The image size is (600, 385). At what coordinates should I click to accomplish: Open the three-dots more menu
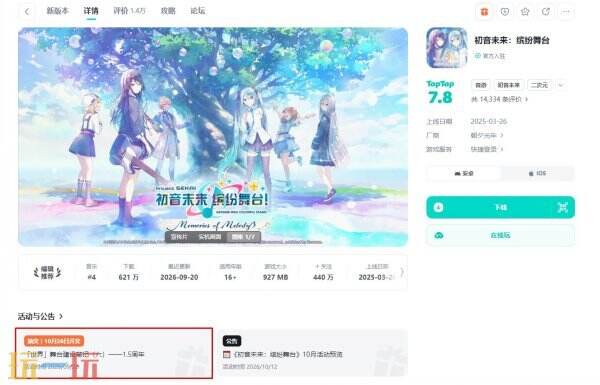tap(566, 11)
